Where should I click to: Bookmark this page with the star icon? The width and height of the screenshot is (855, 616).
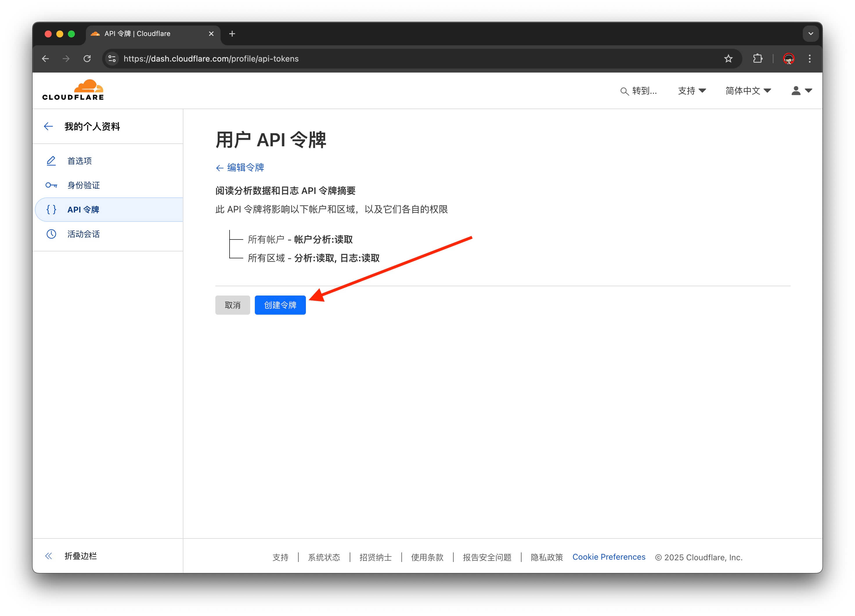(x=728, y=59)
